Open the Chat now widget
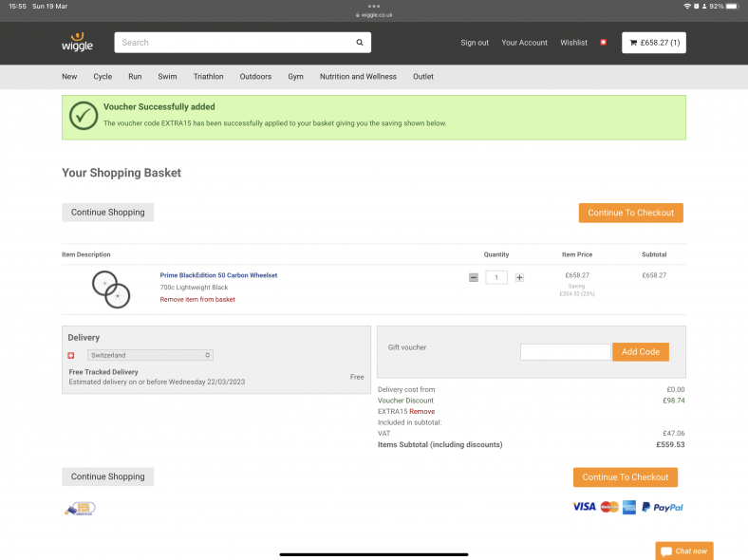Viewport: 748px width, 560px height. pos(683,551)
